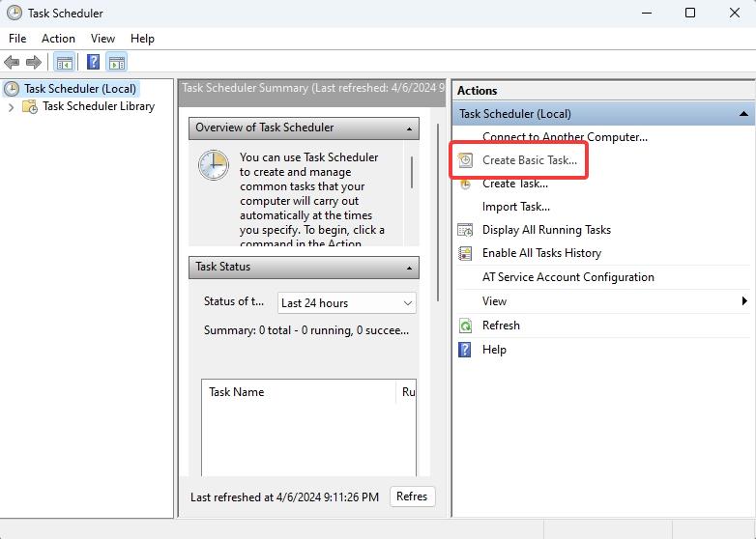Click Create Task action
This screenshot has height=539, width=756.
coord(515,184)
